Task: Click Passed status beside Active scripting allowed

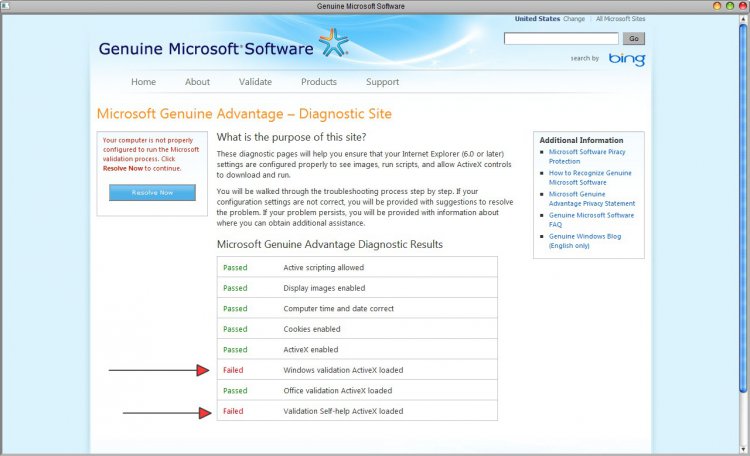Action: [235, 267]
